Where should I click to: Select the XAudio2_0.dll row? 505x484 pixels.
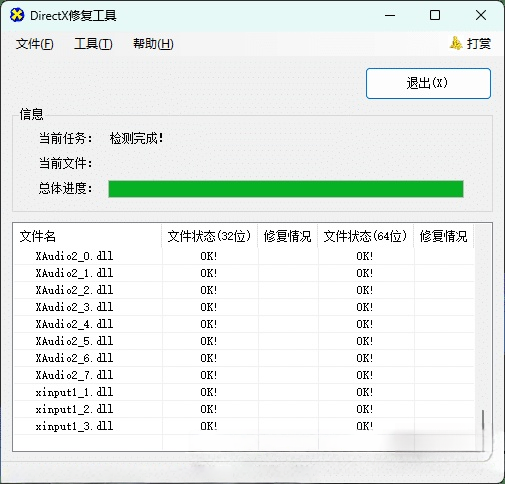coord(244,256)
